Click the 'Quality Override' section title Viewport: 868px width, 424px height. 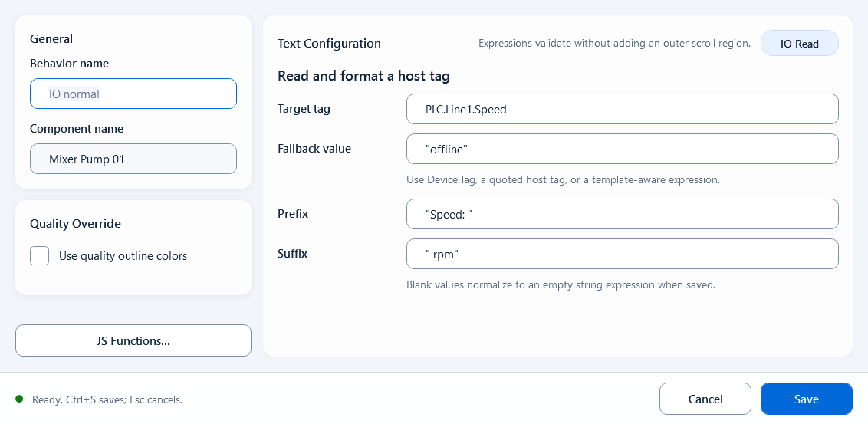coord(75,224)
